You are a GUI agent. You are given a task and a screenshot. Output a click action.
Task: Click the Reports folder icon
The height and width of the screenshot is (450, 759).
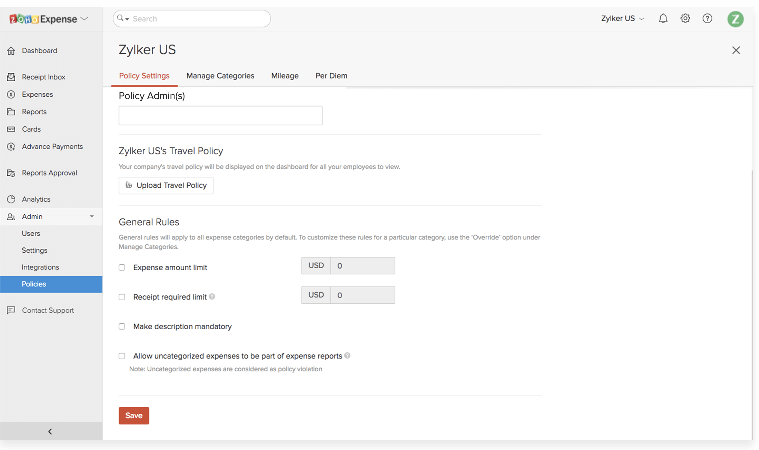[11, 112]
